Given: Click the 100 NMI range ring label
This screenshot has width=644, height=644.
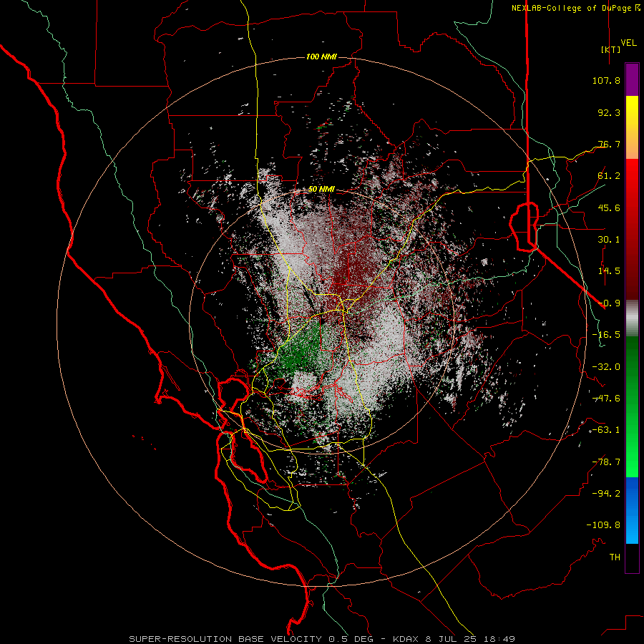Looking at the screenshot, I should 321,57.
